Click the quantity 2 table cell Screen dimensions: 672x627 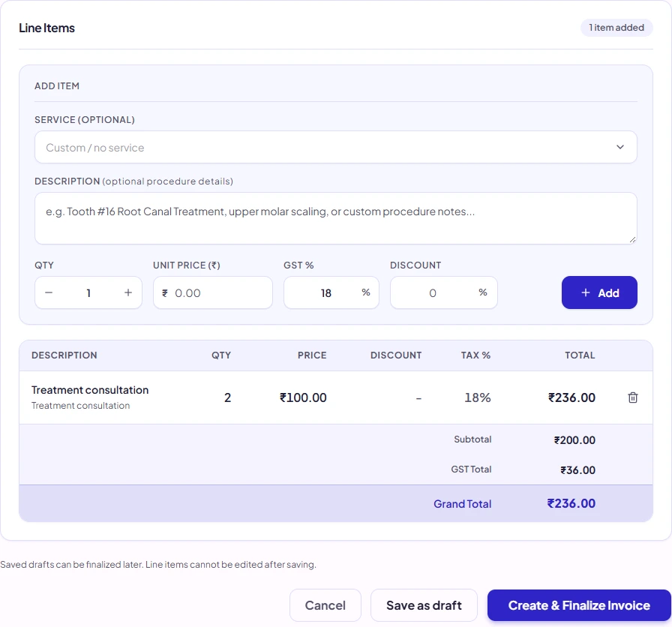tap(227, 397)
